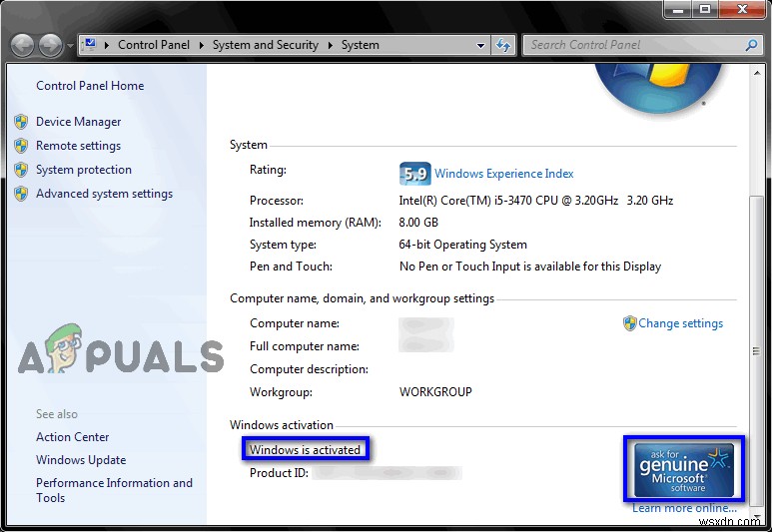Click the 5.9 rating badge

(415, 174)
